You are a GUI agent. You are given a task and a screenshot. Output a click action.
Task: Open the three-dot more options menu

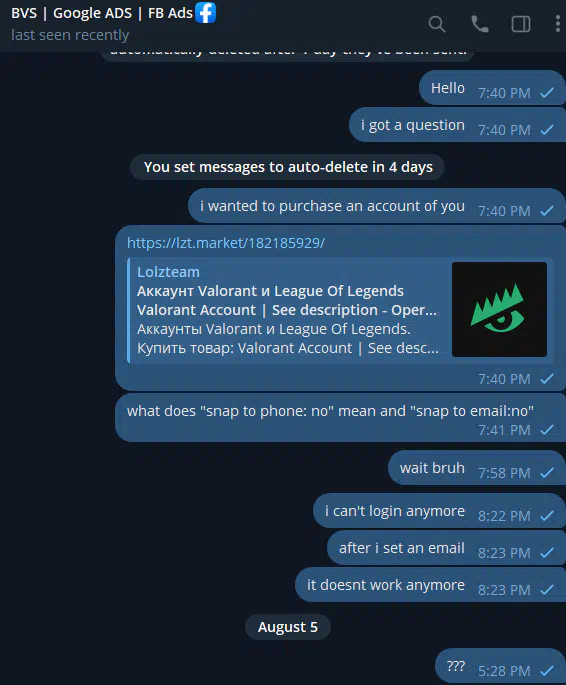click(x=558, y=24)
